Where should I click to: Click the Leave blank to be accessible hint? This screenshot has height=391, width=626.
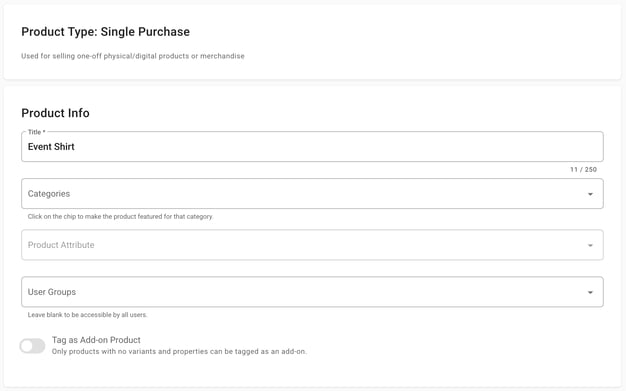tap(87, 315)
